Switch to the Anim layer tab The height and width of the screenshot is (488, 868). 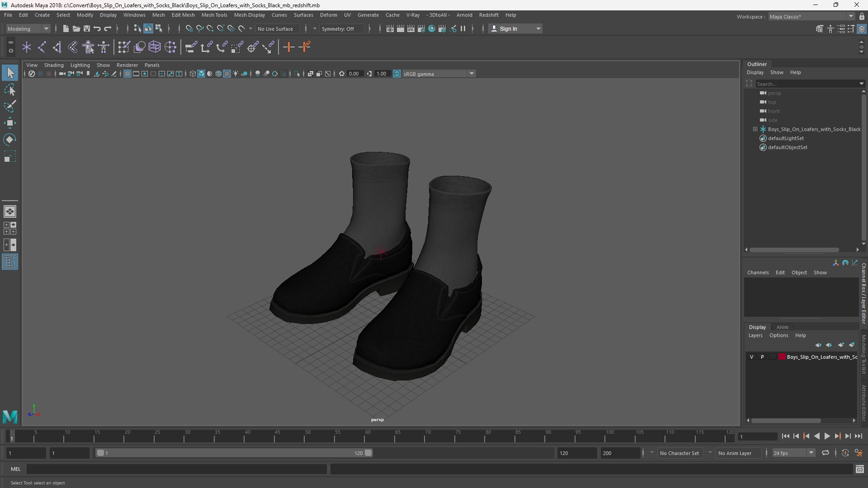[782, 327]
